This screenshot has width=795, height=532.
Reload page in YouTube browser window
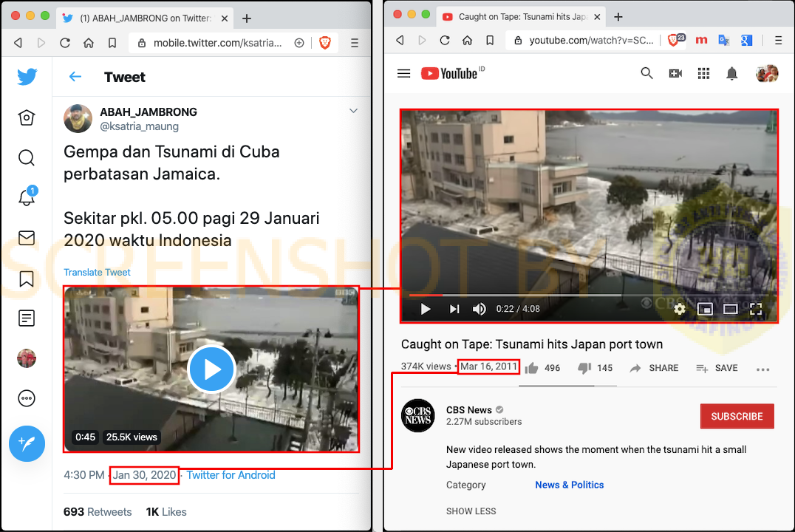(x=445, y=40)
